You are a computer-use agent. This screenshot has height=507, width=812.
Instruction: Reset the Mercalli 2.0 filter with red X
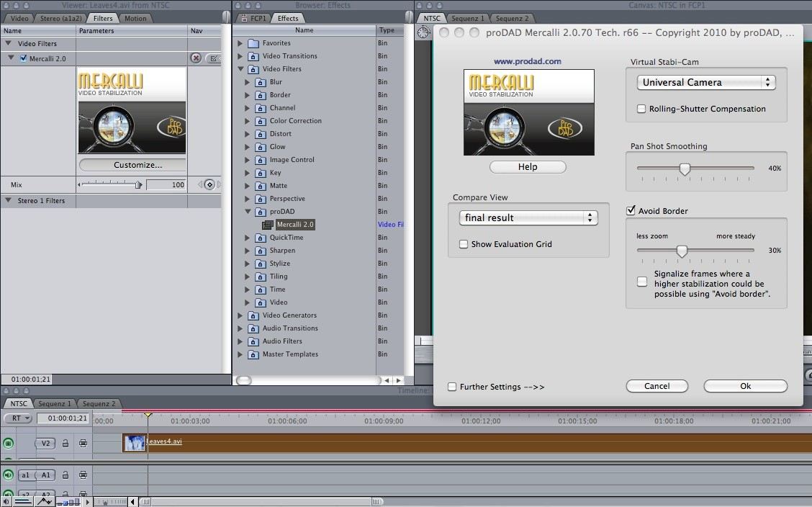coord(196,58)
